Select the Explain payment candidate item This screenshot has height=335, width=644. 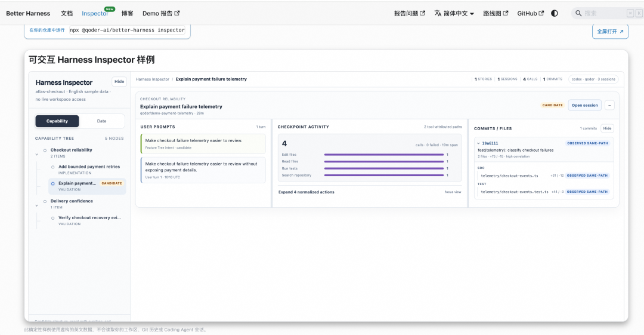point(87,186)
